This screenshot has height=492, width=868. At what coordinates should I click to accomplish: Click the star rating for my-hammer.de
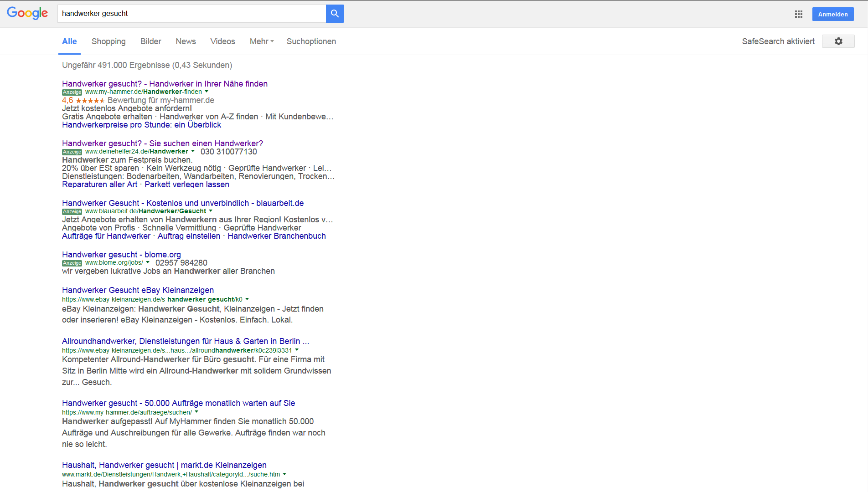tap(90, 100)
